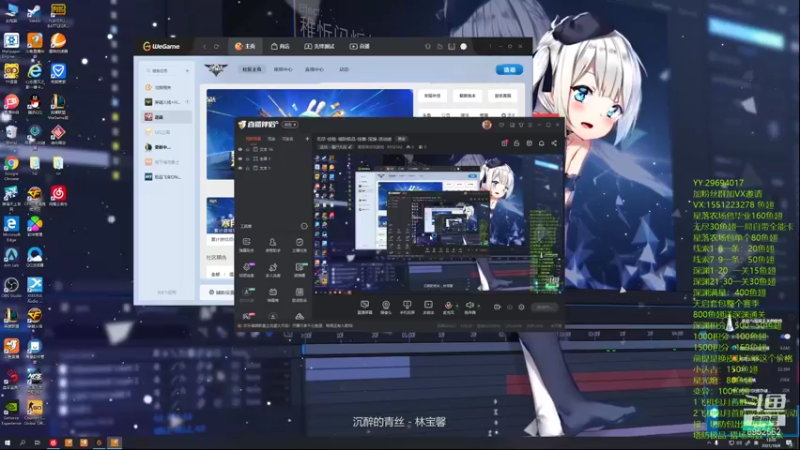800x450 pixels.
Task: Click record camera icon near start button
Action: click(497, 307)
